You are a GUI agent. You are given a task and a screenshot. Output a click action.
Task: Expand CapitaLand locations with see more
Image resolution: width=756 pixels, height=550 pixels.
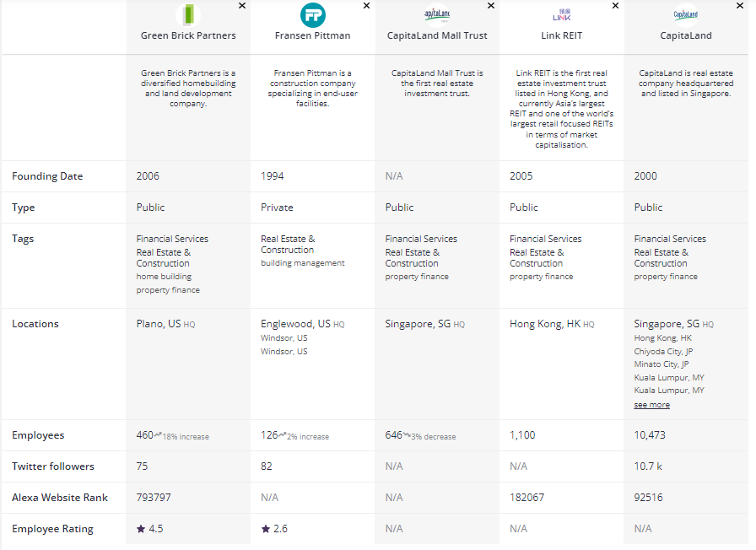(x=651, y=405)
